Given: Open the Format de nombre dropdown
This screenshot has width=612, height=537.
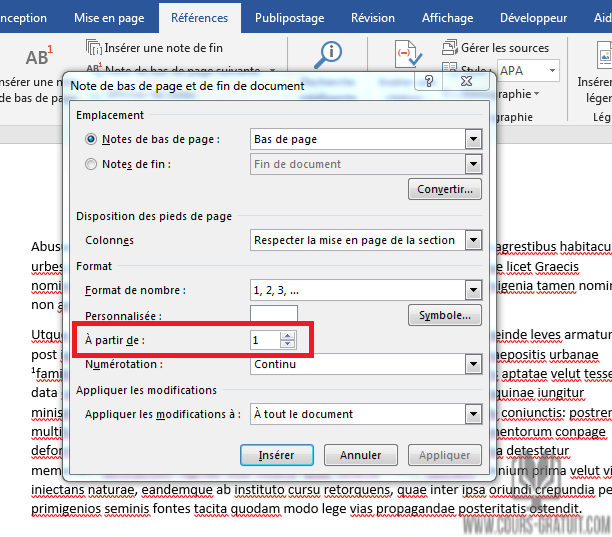Looking at the screenshot, I should (x=473, y=290).
